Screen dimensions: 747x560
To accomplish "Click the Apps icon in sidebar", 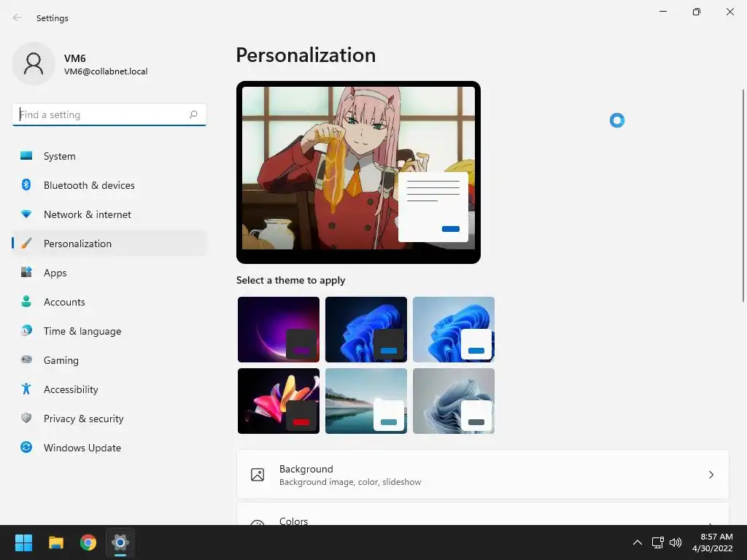I will (26, 273).
